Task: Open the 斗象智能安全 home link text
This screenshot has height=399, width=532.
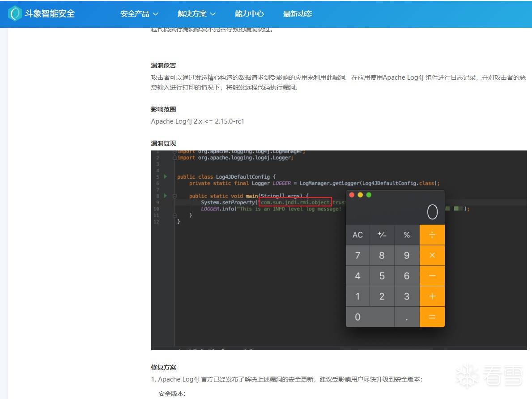Action: (x=50, y=13)
